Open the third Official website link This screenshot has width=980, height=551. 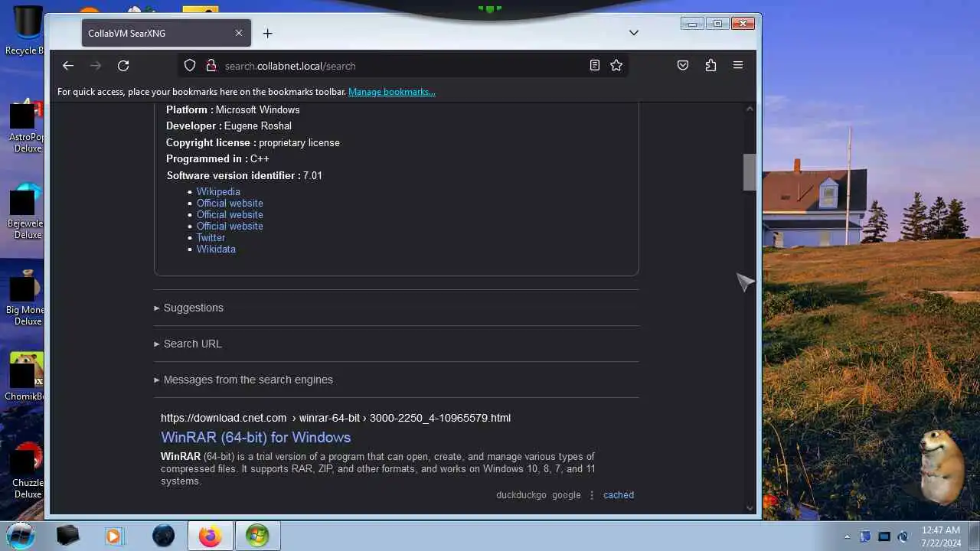pos(230,227)
